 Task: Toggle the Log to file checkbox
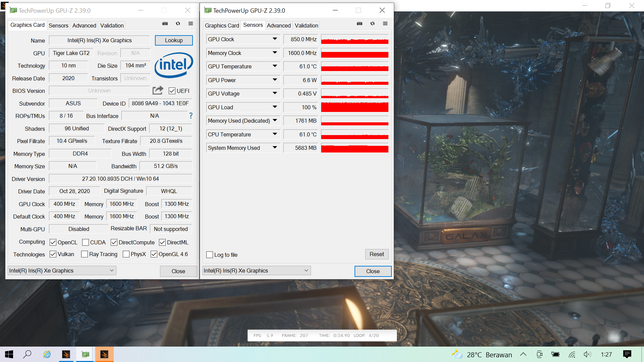(x=210, y=255)
